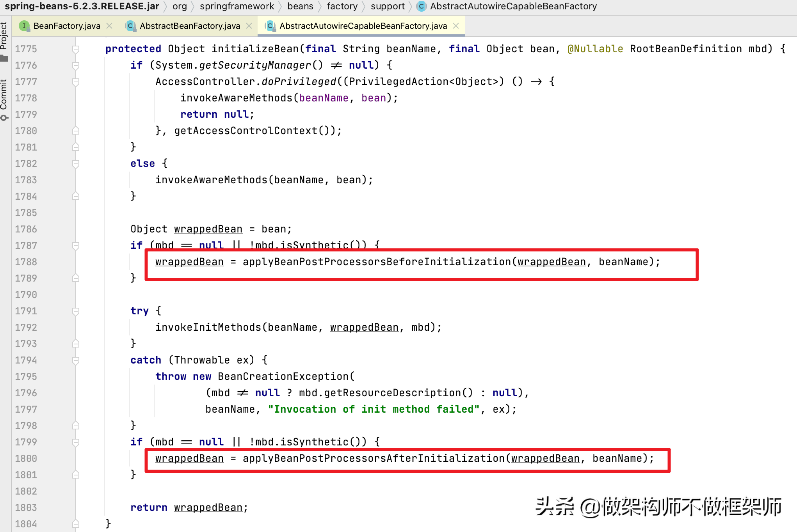797x532 pixels.
Task: Click the line number 1788 in the gutter
Action: coord(26,262)
